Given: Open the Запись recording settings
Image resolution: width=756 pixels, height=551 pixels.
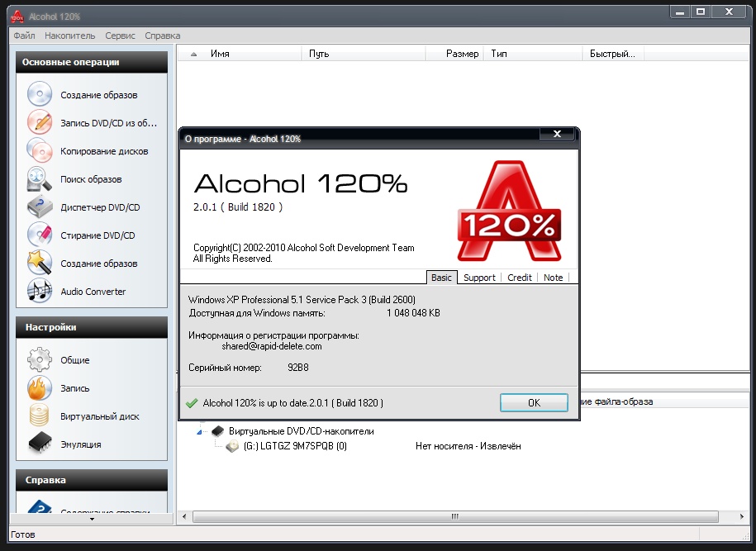Looking at the screenshot, I should coord(59,388).
